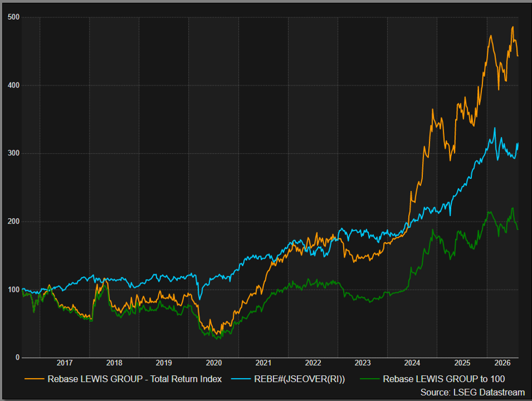Click the 'Source: LSEG Datastream' text
This screenshot has height=401, width=532.
(473, 392)
